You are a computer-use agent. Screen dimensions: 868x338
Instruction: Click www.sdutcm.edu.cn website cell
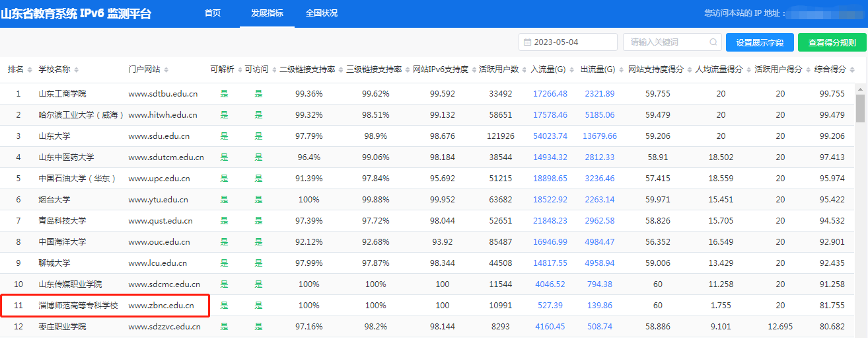[166, 157]
